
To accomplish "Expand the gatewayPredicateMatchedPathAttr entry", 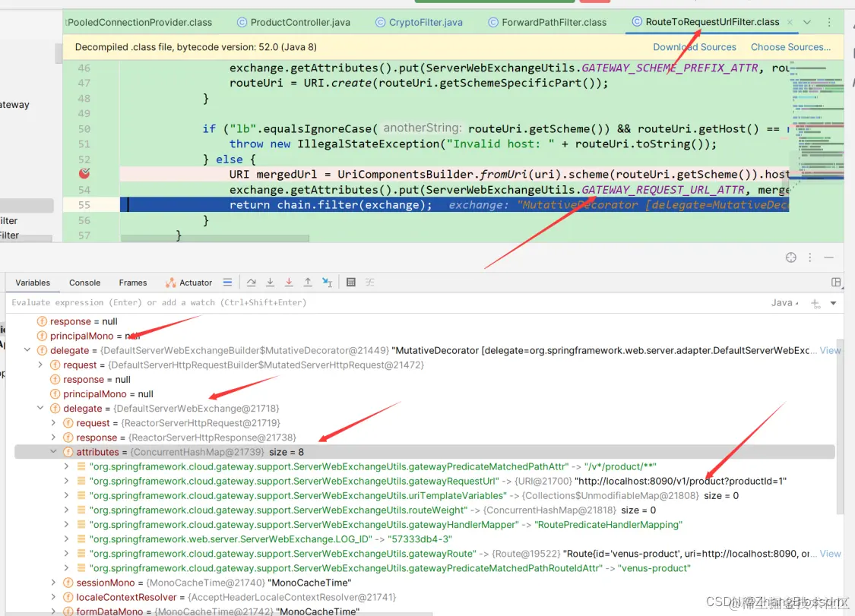I will pos(67,466).
